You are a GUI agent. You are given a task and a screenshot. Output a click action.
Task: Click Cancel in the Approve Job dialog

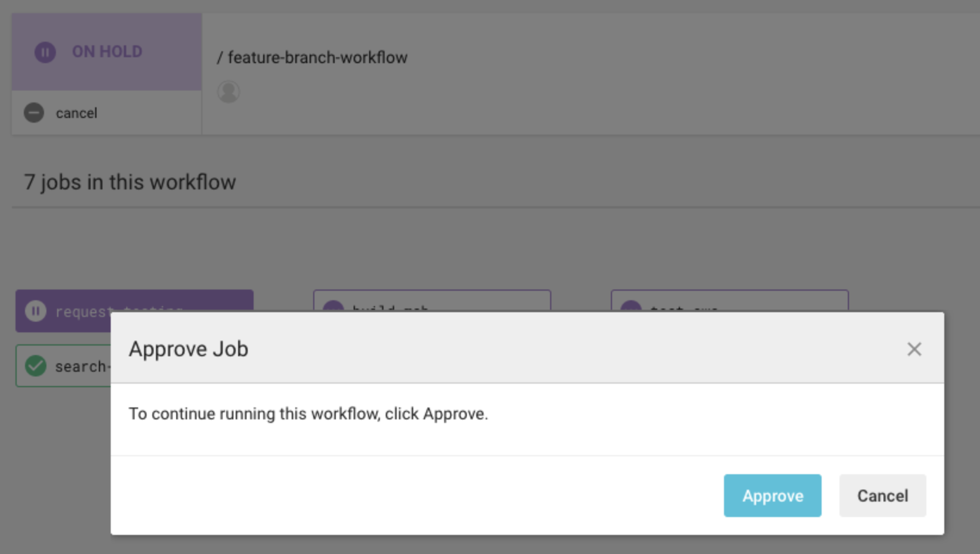[882, 495]
